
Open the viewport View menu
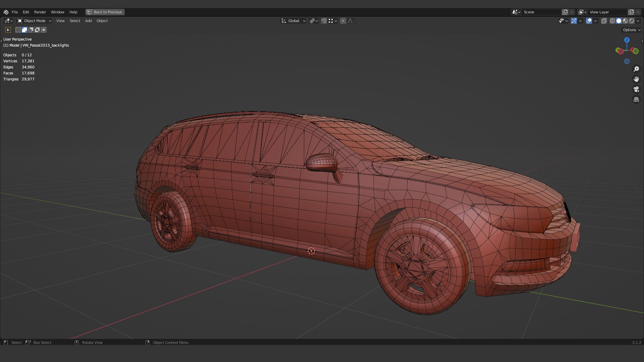pos(60,21)
